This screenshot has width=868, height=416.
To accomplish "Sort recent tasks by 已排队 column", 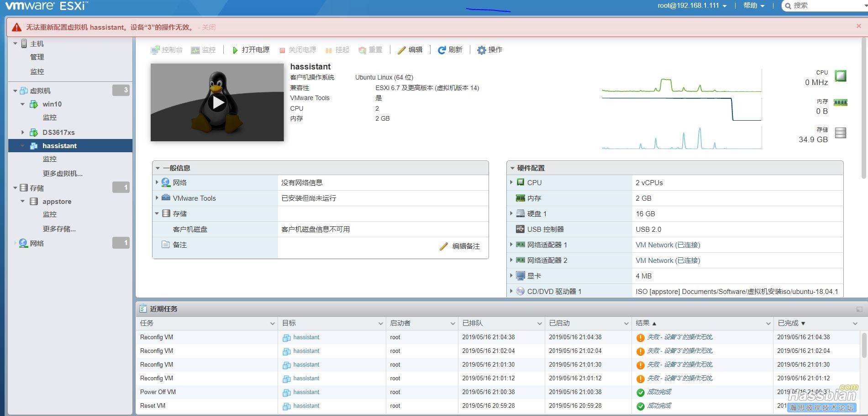I will [x=501, y=323].
